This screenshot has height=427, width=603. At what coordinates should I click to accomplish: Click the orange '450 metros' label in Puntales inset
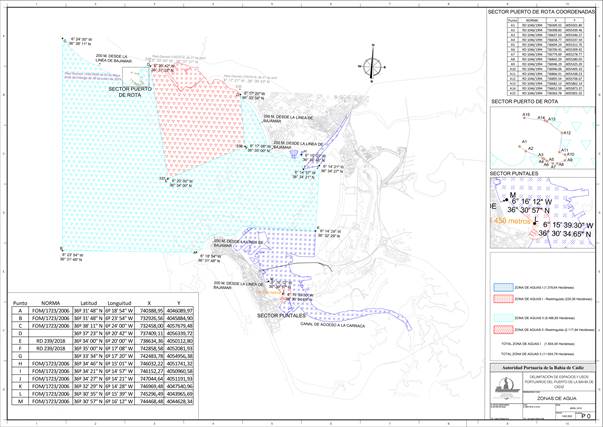511,221
